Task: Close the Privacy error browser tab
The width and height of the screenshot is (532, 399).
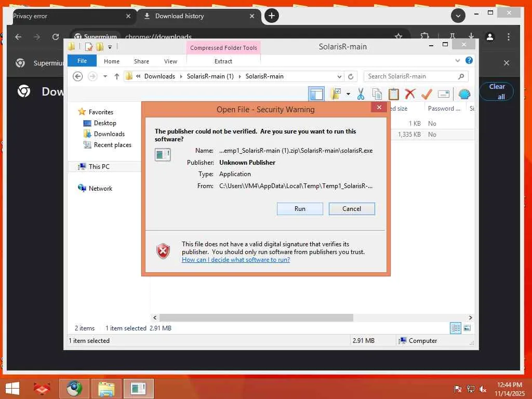Action: [x=128, y=16]
